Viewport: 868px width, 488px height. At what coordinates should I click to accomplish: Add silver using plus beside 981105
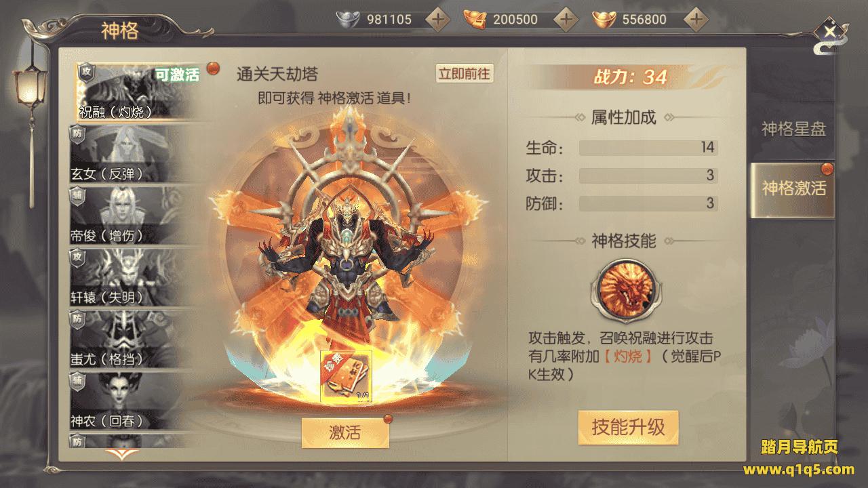click(438, 20)
